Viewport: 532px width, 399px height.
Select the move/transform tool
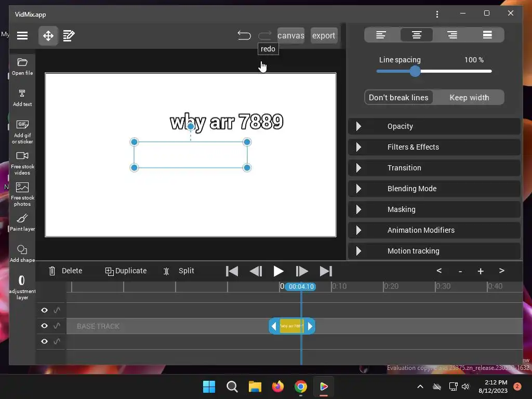(x=48, y=36)
